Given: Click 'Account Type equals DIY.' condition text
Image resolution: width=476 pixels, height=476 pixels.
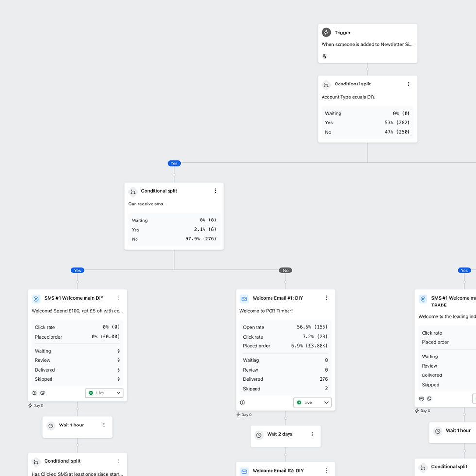Looking at the screenshot, I should tap(349, 97).
